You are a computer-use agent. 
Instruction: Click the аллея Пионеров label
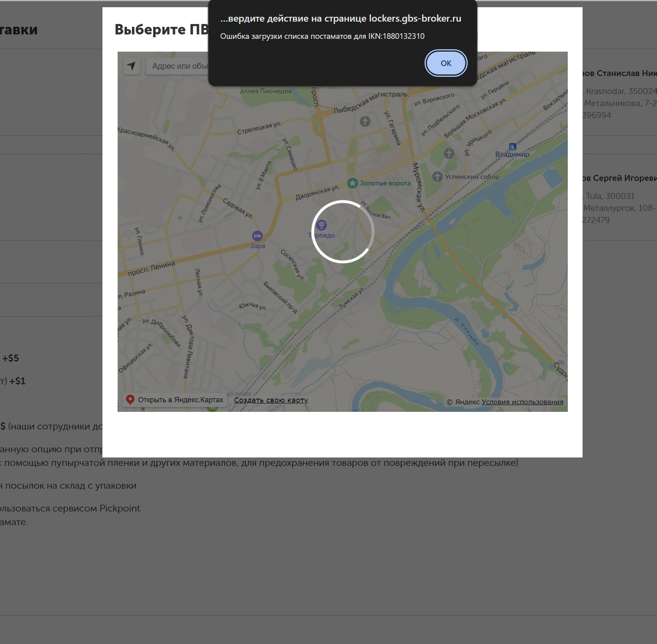click(266, 91)
